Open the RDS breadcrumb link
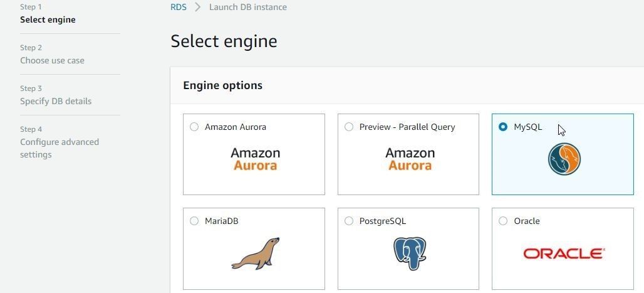 179,7
